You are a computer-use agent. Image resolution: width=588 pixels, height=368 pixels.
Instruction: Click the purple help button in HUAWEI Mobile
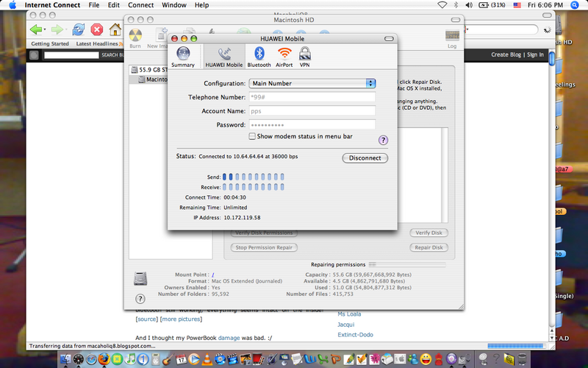(383, 140)
